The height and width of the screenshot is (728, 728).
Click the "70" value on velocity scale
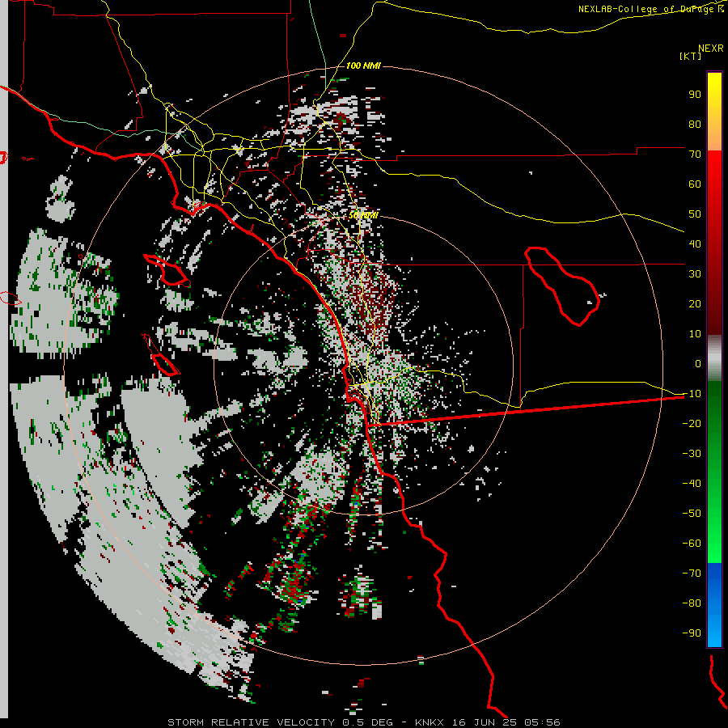(x=695, y=154)
